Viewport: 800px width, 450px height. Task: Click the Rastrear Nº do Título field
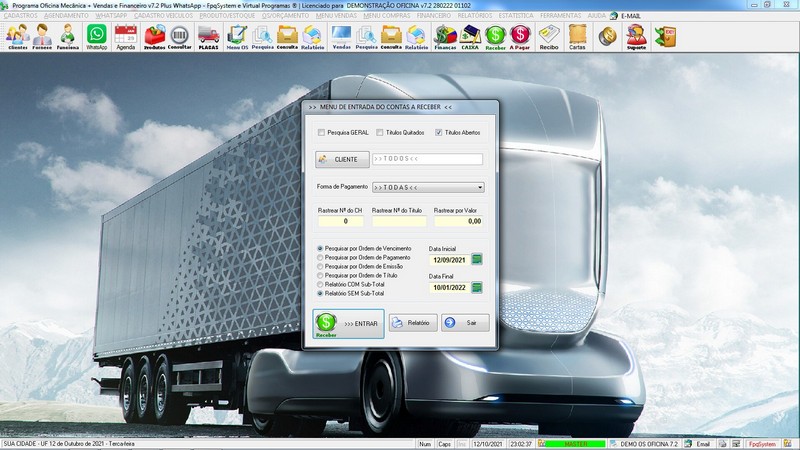point(399,221)
